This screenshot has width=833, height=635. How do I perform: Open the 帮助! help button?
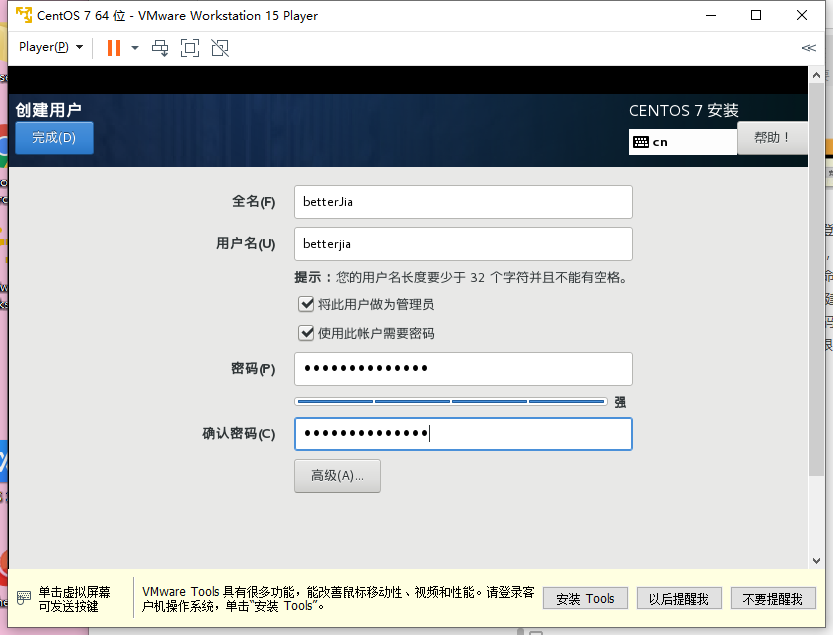click(x=772, y=138)
